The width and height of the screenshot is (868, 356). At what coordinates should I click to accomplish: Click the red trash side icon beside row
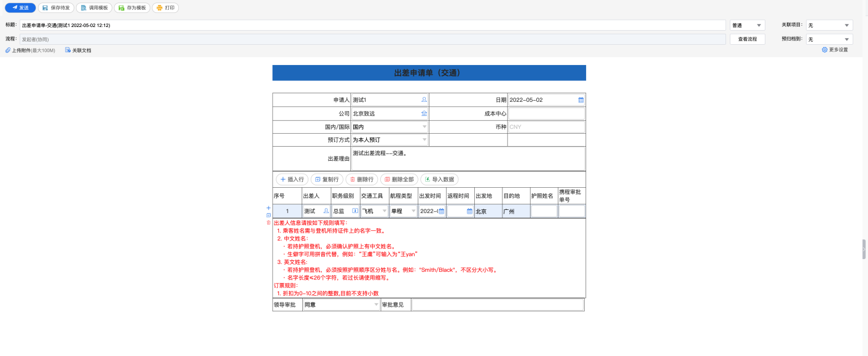pos(268,222)
